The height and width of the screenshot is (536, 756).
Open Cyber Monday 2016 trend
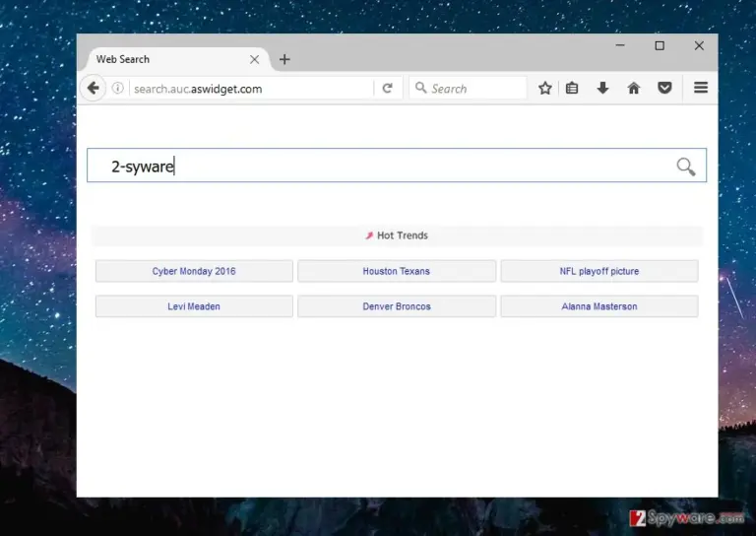[x=194, y=271]
